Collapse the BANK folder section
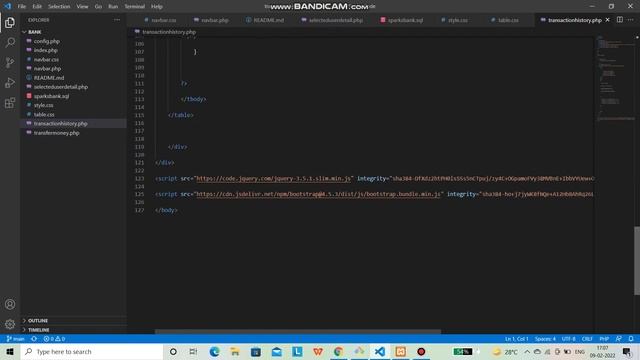This screenshot has width=640, height=360. [34, 32]
